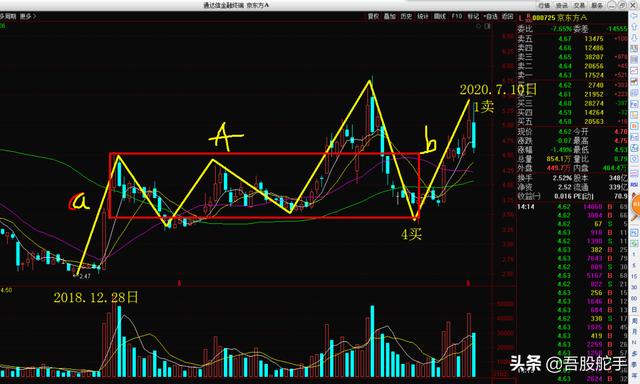The width and height of the screenshot is (640, 384).
Task: Click the 14:14 tick trade row
Action: pyautogui.click(x=572, y=207)
